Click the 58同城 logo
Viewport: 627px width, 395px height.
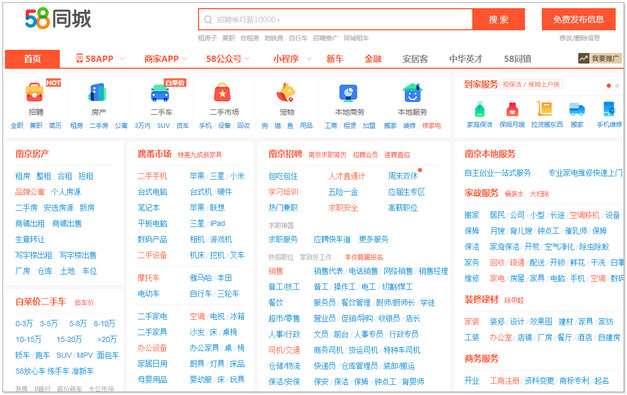(x=58, y=18)
